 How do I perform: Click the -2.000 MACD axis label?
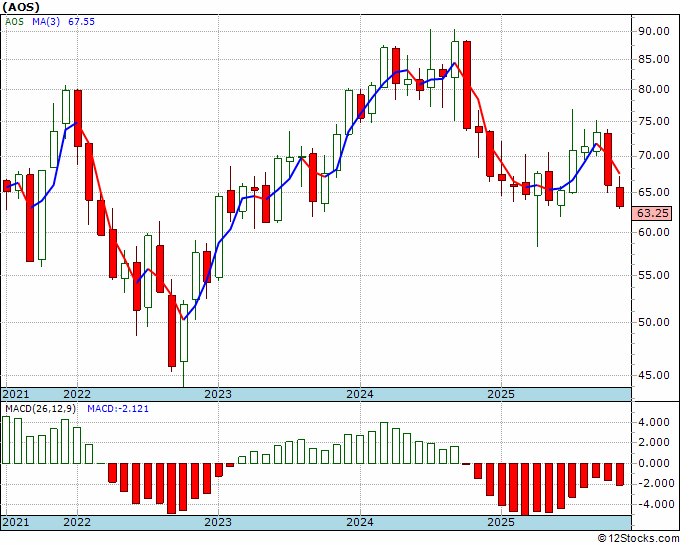(654, 484)
